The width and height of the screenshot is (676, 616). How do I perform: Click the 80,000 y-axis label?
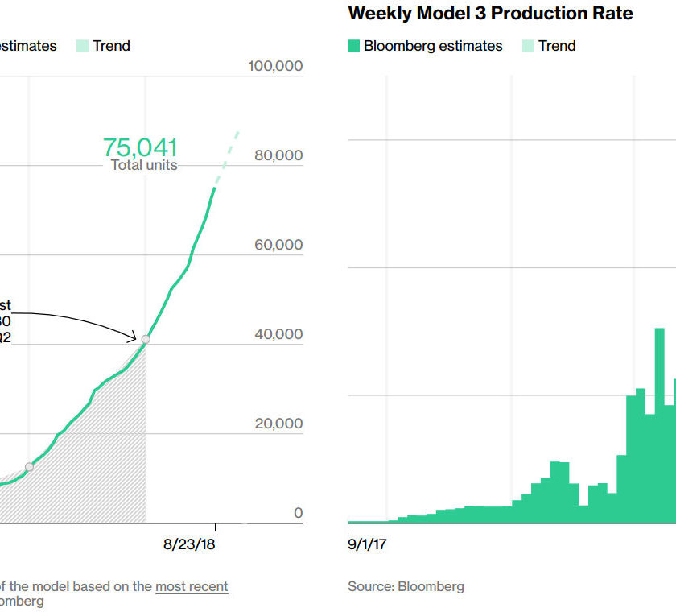click(278, 155)
